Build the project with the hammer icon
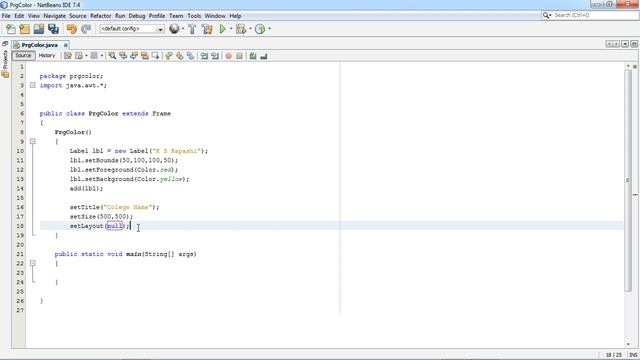 pos(192,29)
